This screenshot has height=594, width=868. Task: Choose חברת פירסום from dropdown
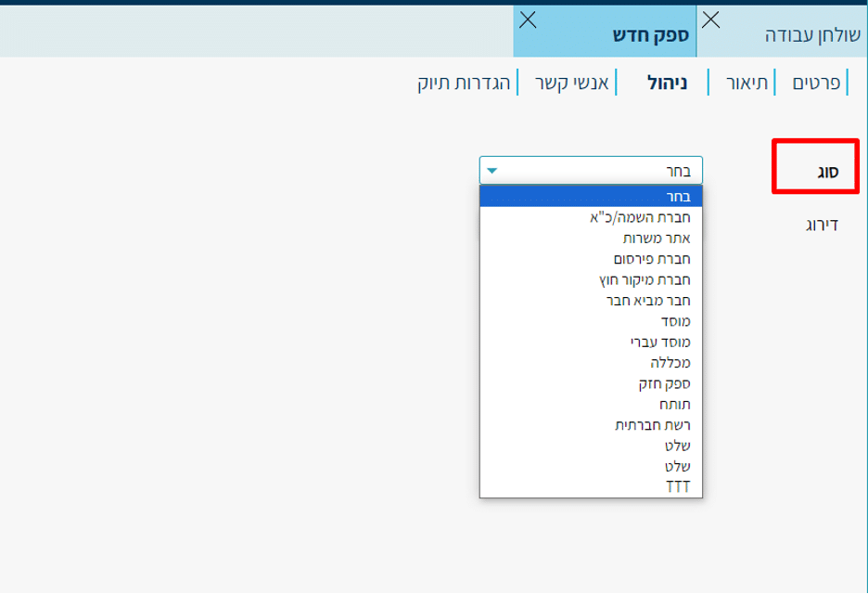point(591,259)
